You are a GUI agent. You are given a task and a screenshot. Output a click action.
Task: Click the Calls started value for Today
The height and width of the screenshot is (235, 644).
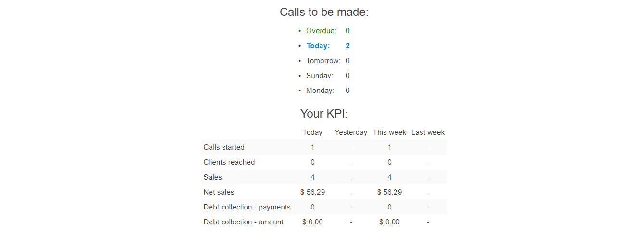click(x=312, y=147)
